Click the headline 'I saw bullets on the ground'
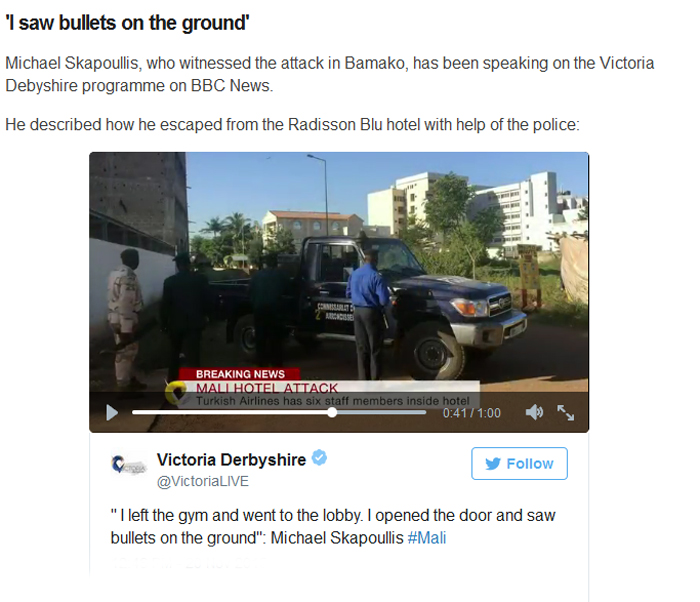Viewport: 700px width, 602px height. click(128, 22)
